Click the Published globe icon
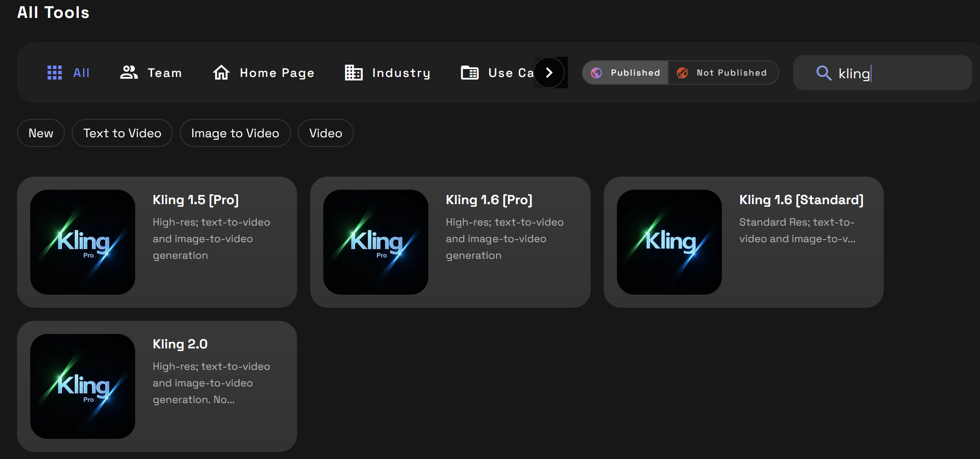 click(x=597, y=73)
